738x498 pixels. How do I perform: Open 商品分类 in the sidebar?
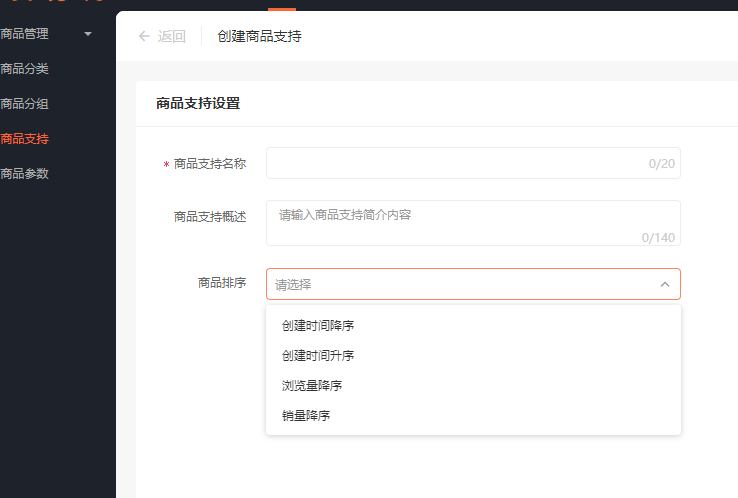[x=24, y=69]
